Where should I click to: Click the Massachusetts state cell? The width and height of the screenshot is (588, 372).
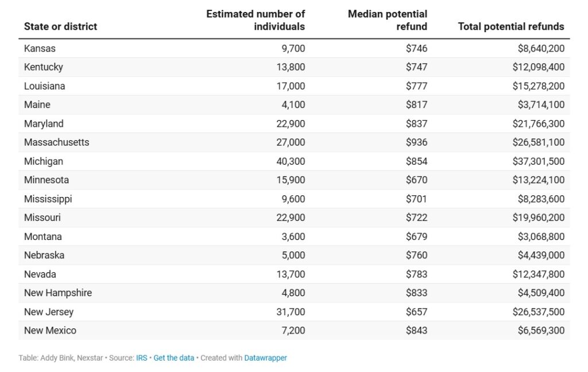56,142
